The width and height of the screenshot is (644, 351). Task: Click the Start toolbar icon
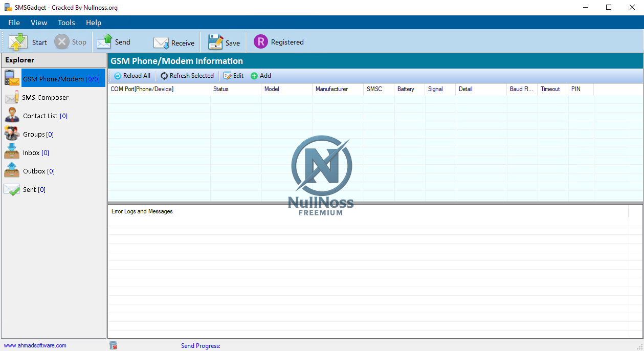coord(18,42)
